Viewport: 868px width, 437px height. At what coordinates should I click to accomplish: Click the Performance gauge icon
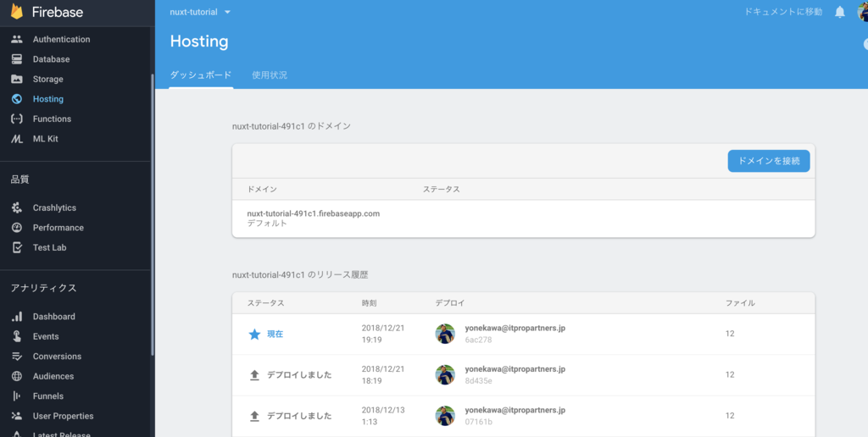pos(17,228)
